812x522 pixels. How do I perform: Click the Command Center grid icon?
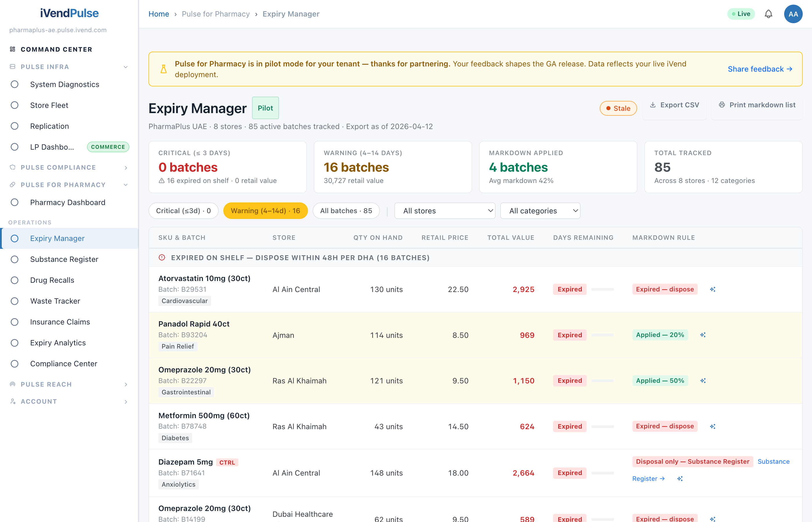(12, 49)
